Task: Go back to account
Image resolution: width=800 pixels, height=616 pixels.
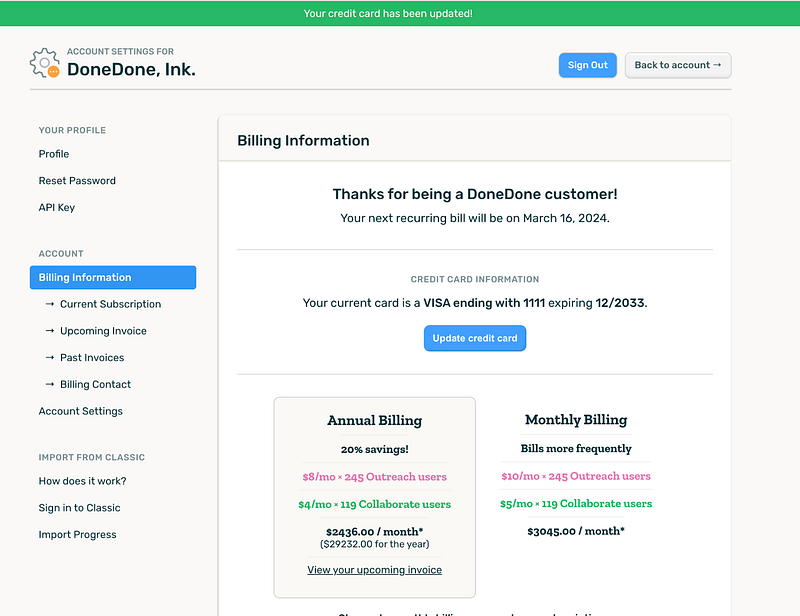Action: [x=678, y=65]
